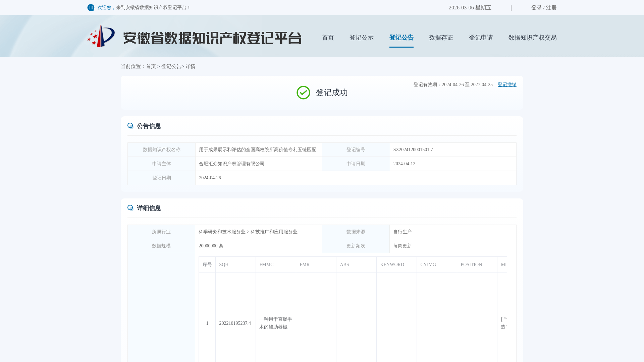Viewport: 644px width, 362px height.
Task: Click the platform logo emblem
Action: (x=101, y=36)
